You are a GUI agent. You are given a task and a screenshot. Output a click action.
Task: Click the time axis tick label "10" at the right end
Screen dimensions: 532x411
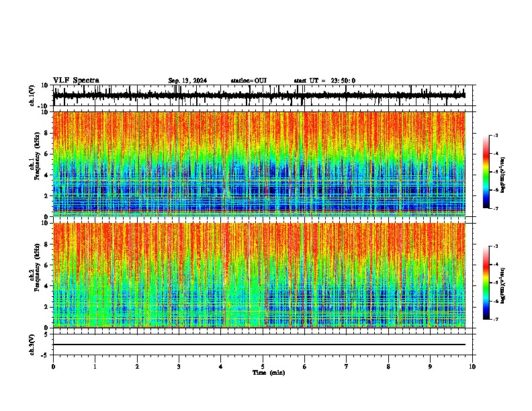pos(472,367)
